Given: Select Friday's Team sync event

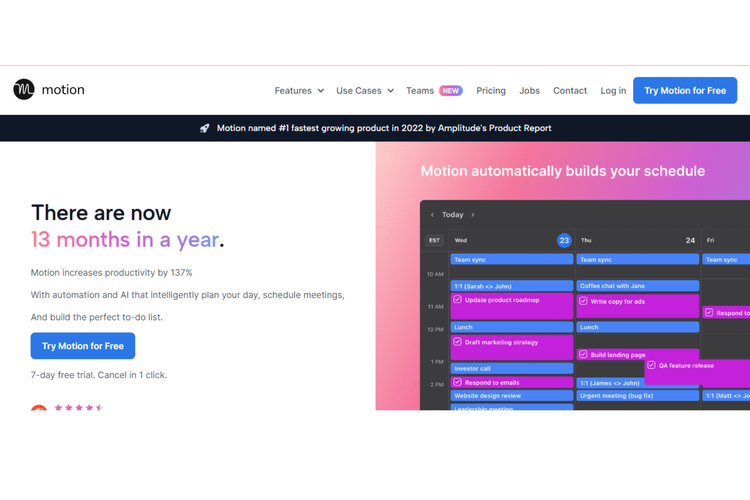Looking at the screenshot, I should [x=726, y=259].
